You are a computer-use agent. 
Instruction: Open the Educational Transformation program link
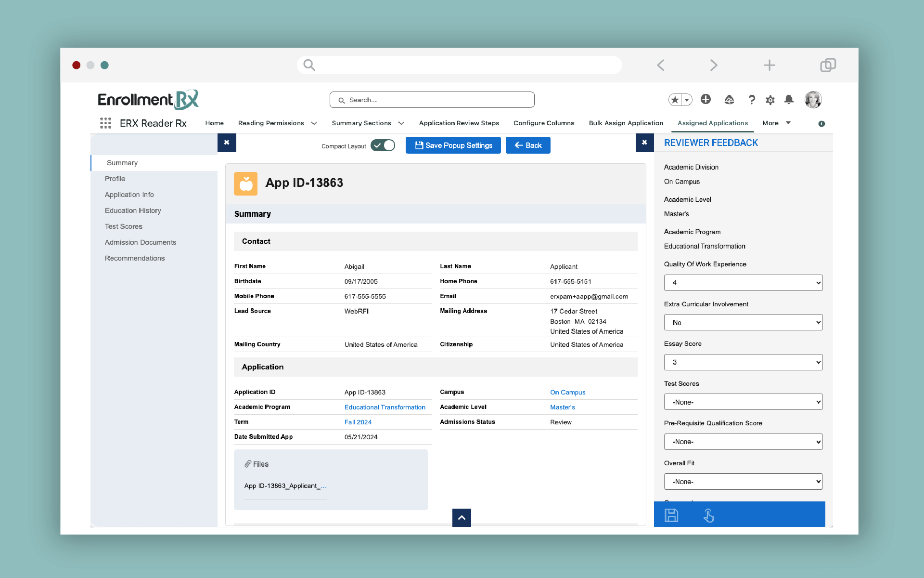(x=385, y=407)
